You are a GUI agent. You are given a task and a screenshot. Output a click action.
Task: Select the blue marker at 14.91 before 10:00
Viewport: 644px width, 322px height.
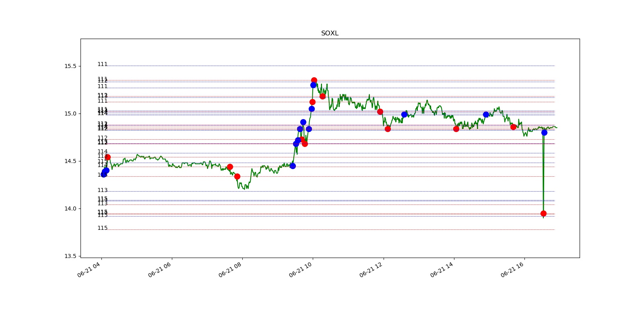pyautogui.click(x=303, y=122)
